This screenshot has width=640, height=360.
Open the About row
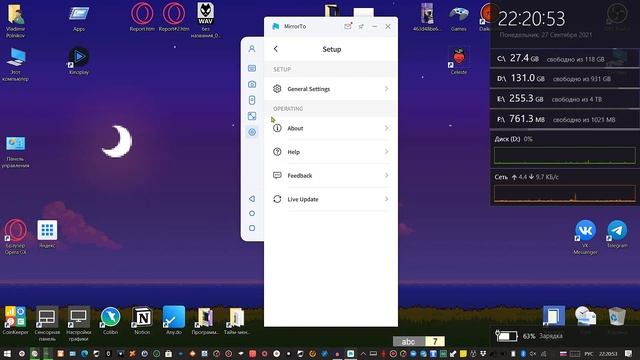point(331,128)
